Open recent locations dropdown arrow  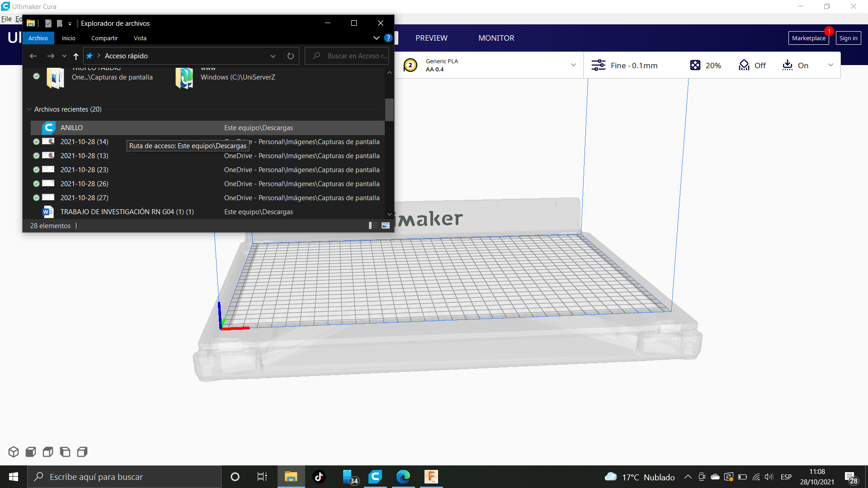[x=64, y=56]
